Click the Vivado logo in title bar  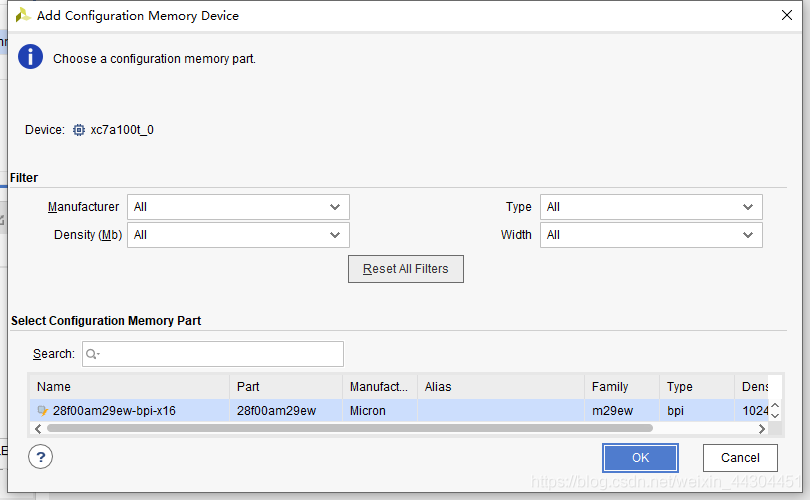pos(23,15)
